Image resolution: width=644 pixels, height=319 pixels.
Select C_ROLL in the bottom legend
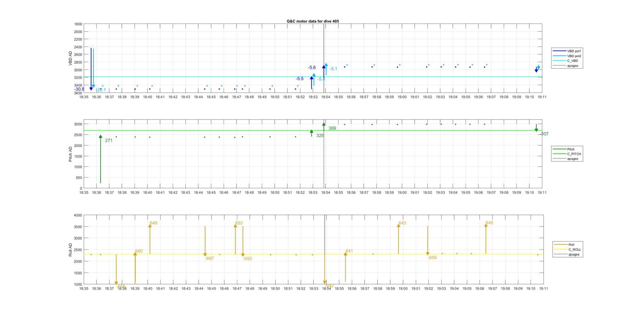(x=569, y=249)
